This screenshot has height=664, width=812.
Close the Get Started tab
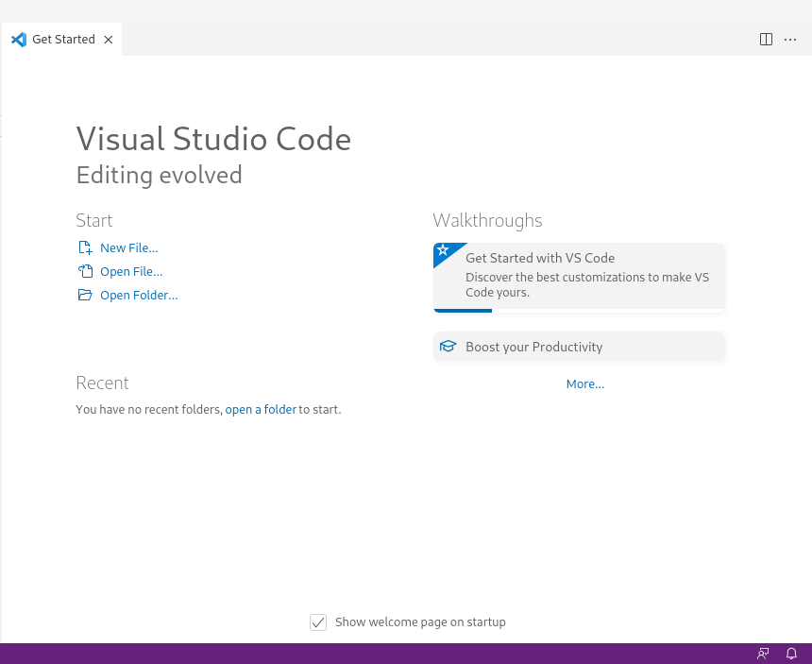point(108,40)
